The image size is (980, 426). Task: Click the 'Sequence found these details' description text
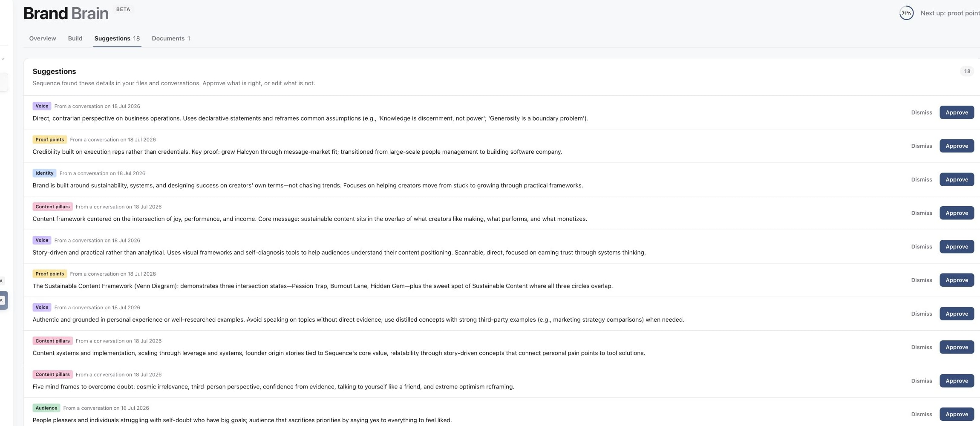coord(174,83)
